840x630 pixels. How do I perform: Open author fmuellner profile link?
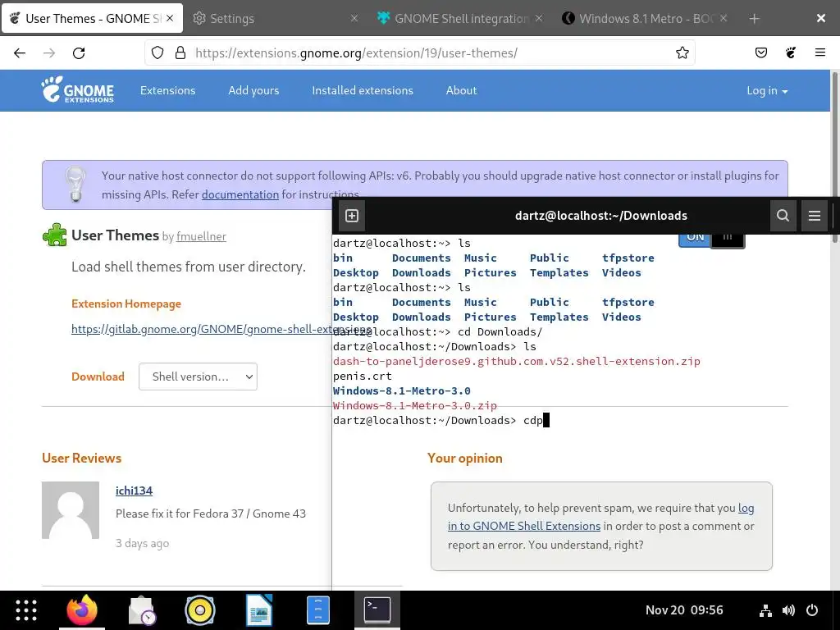[202, 236]
